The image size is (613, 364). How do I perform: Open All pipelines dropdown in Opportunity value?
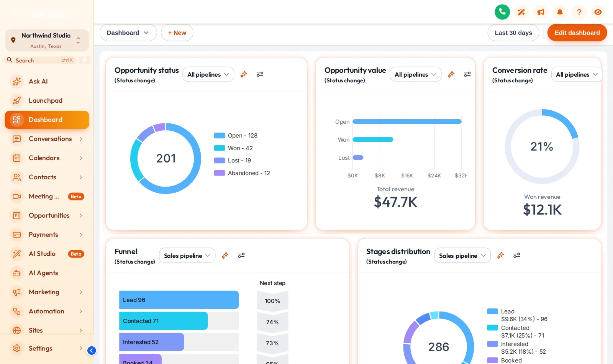pos(415,74)
